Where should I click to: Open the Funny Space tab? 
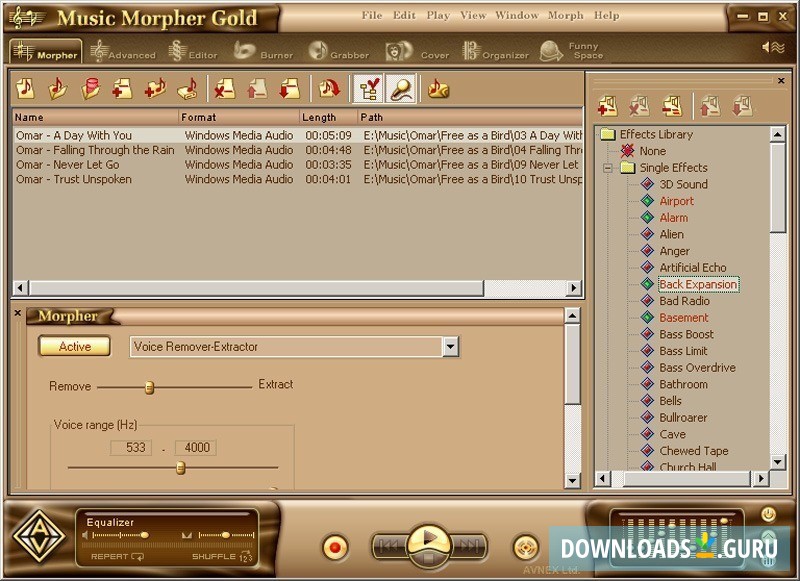[572, 52]
